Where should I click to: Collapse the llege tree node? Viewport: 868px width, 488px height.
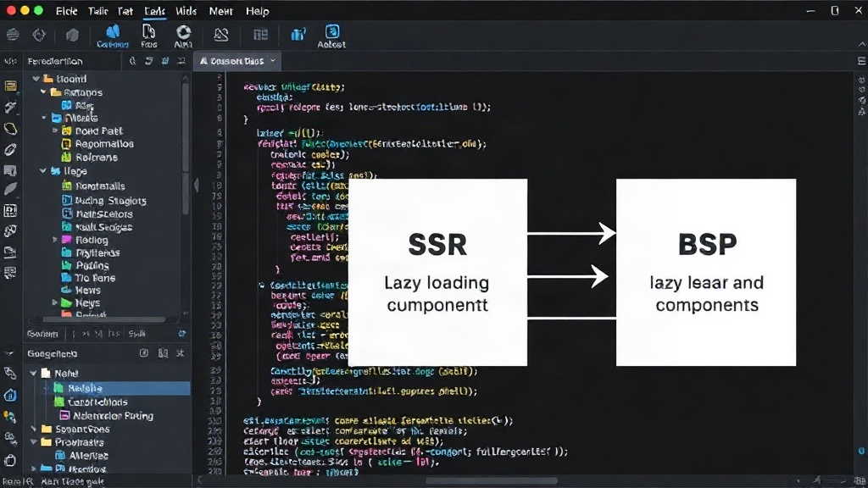(42, 171)
